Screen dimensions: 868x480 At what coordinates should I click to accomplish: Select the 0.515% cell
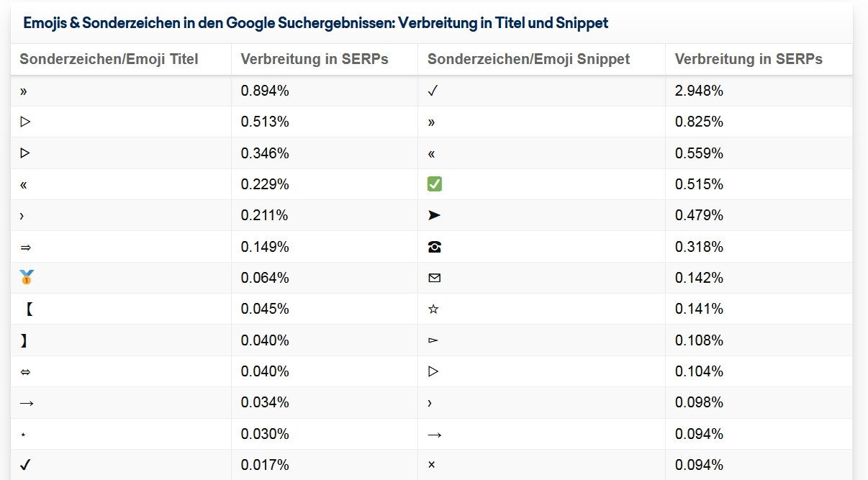(699, 184)
